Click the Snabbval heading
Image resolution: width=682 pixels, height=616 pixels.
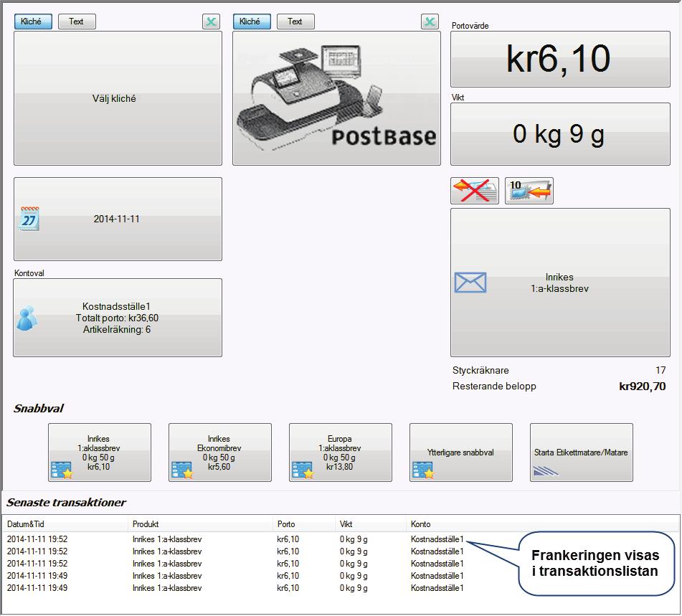(x=39, y=409)
